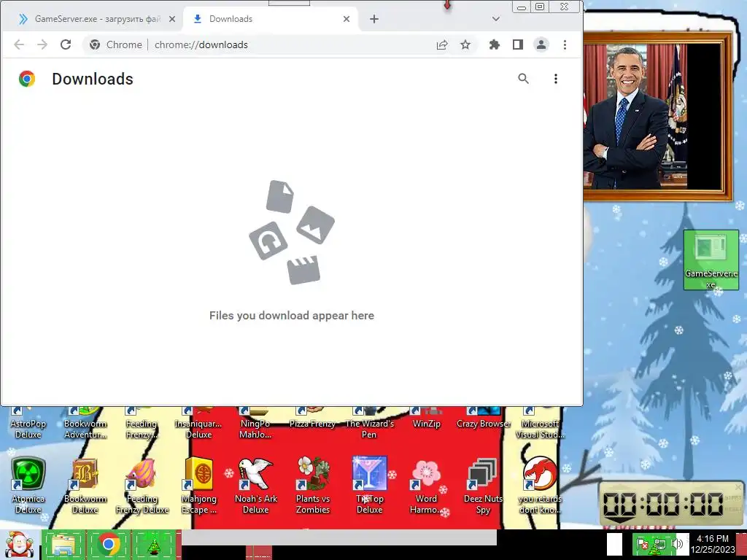Screen dimensions: 747x560
Task: Select the Mahjong Escape desktop shortcut
Action: (x=198, y=485)
